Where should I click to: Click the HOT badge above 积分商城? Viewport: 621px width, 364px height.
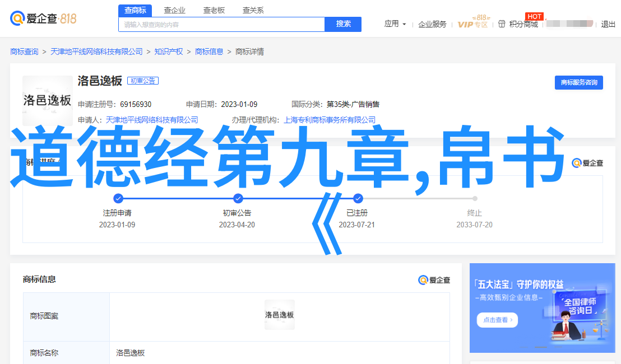click(534, 16)
